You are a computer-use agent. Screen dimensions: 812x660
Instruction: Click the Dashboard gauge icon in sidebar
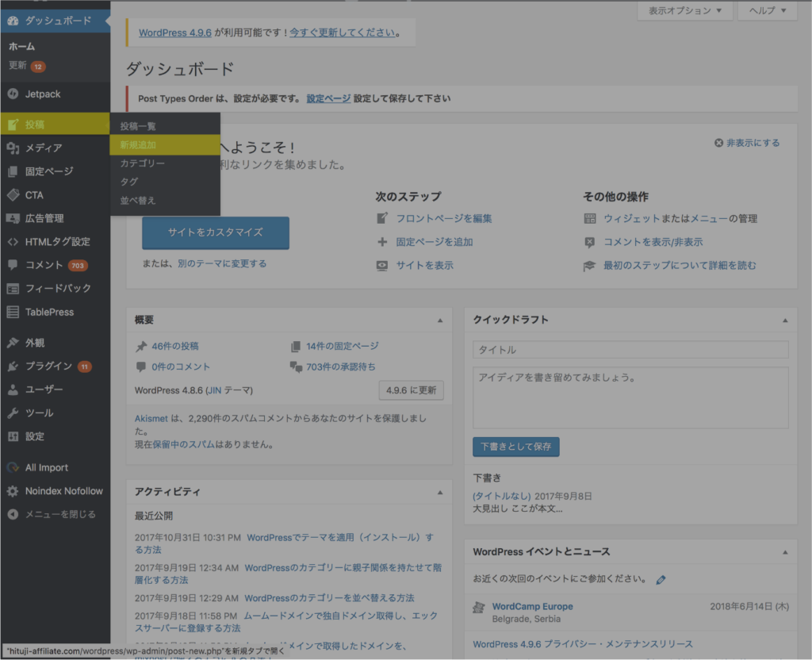point(13,21)
